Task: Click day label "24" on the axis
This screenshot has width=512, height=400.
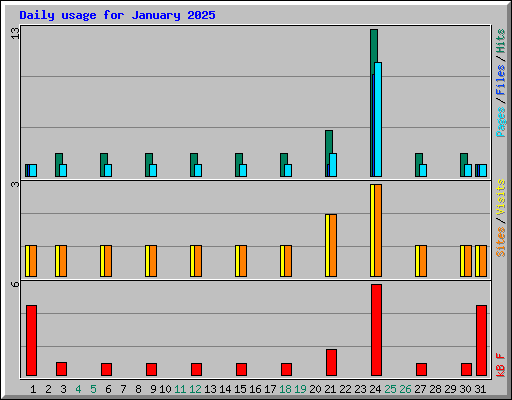Action: pyautogui.click(x=375, y=389)
